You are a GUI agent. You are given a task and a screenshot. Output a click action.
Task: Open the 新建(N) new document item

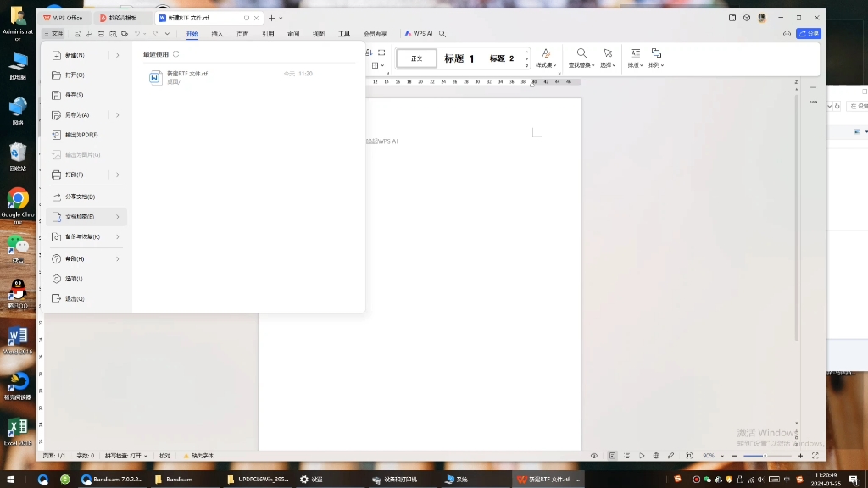click(x=75, y=55)
